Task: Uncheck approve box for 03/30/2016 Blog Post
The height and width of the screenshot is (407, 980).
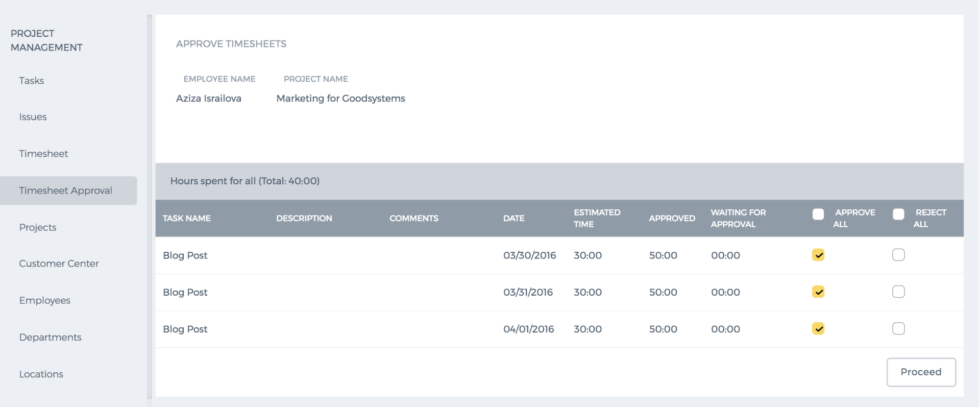Action: coord(818,255)
